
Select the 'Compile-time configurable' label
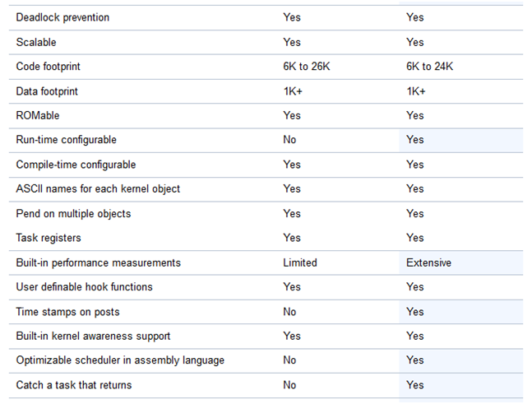pyautogui.click(x=76, y=165)
